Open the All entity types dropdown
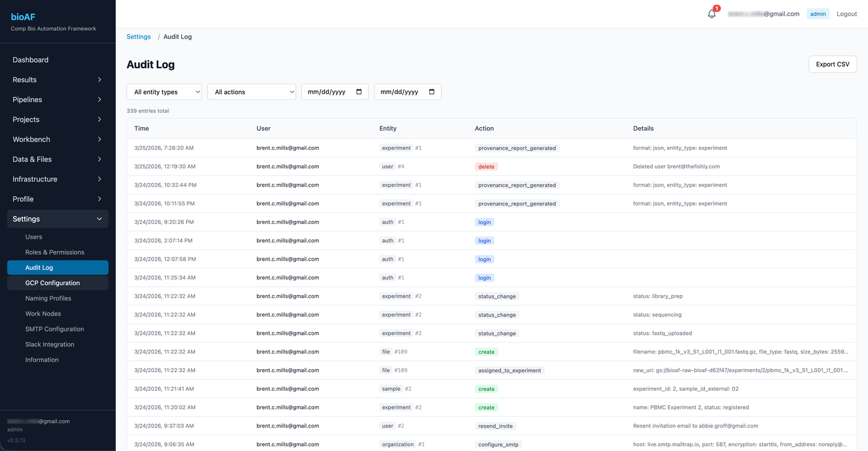 [x=164, y=92]
